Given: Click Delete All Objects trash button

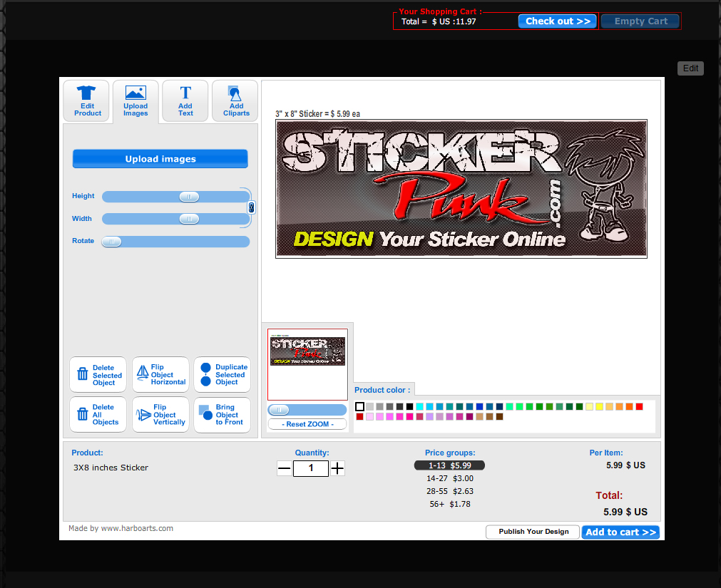Looking at the screenshot, I should click(98, 414).
